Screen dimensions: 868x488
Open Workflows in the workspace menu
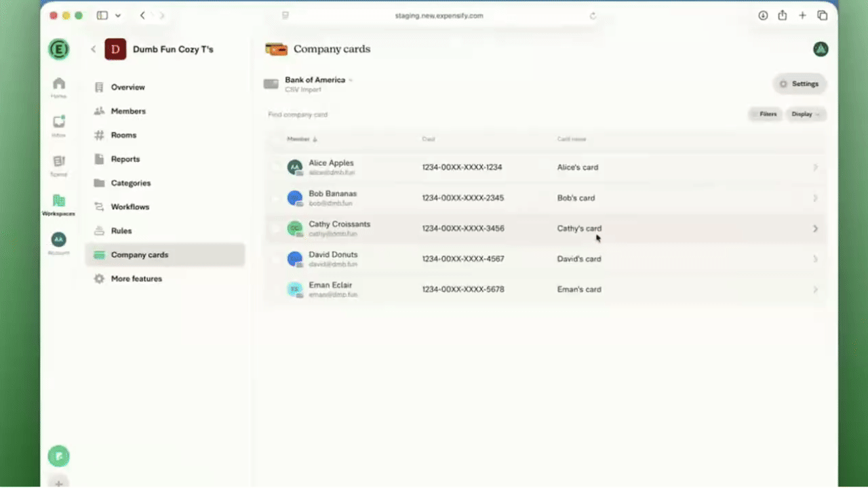(x=165, y=207)
